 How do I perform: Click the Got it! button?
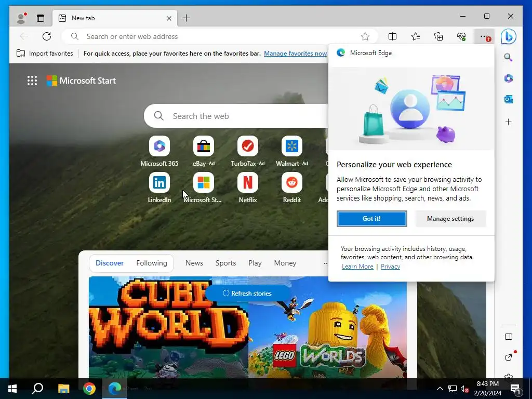[371, 219]
